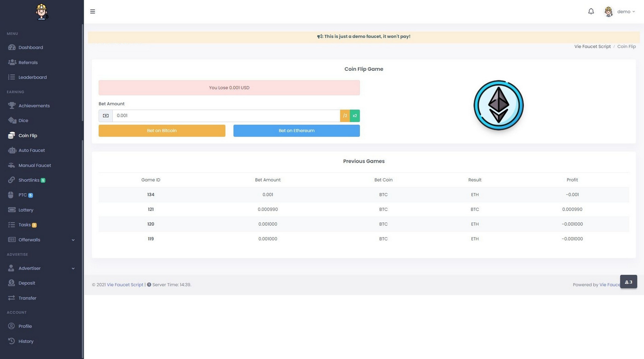Click the Coin Flip coins icon

click(x=11, y=136)
